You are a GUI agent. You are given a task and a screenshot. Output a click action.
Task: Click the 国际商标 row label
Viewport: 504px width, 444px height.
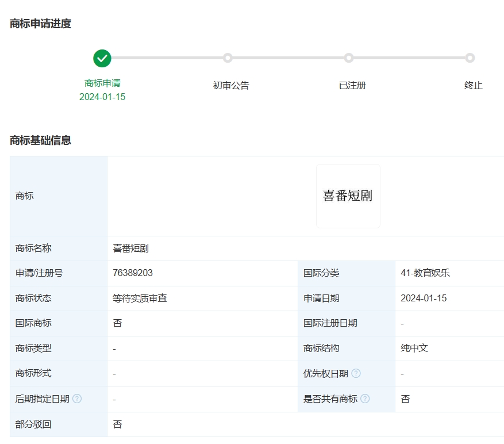coord(33,323)
